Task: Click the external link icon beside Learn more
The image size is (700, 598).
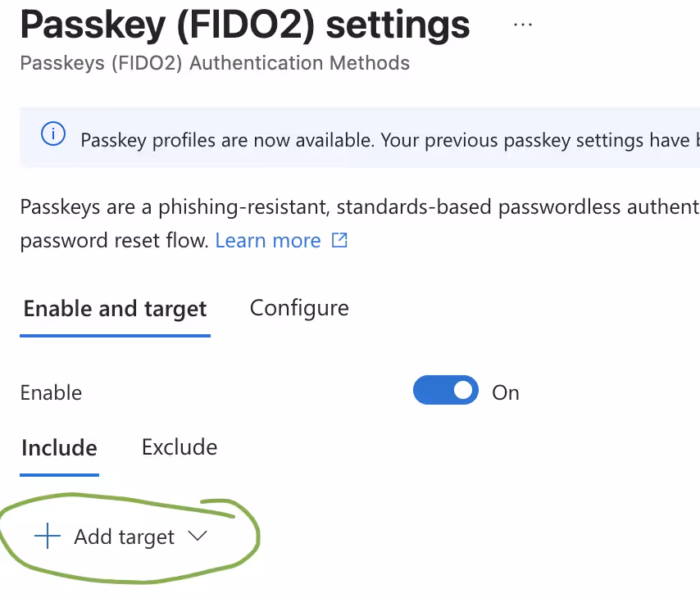Action: (x=339, y=240)
